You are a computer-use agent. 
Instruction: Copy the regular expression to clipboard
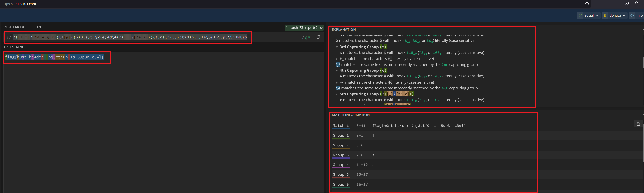(318, 37)
